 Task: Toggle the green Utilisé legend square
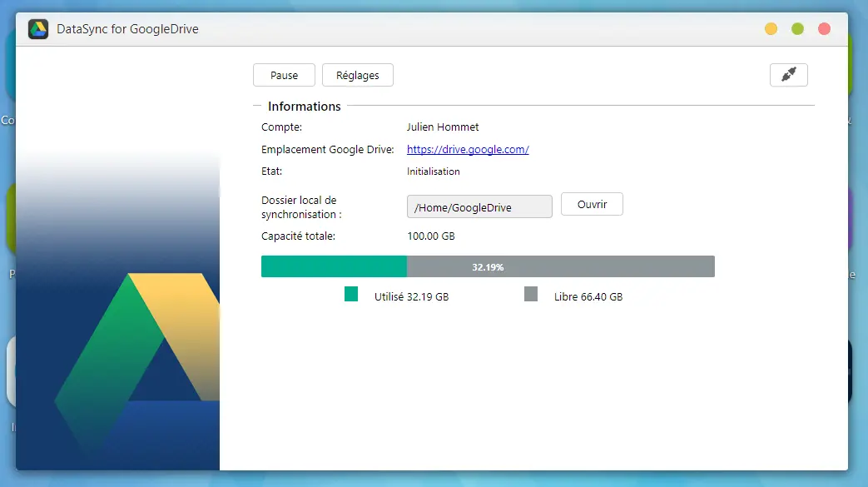click(350, 294)
